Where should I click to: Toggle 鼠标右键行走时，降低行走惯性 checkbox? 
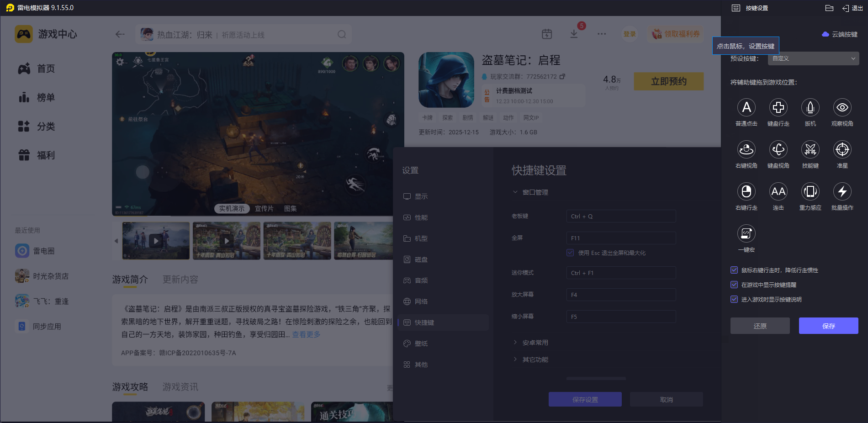[734, 270]
